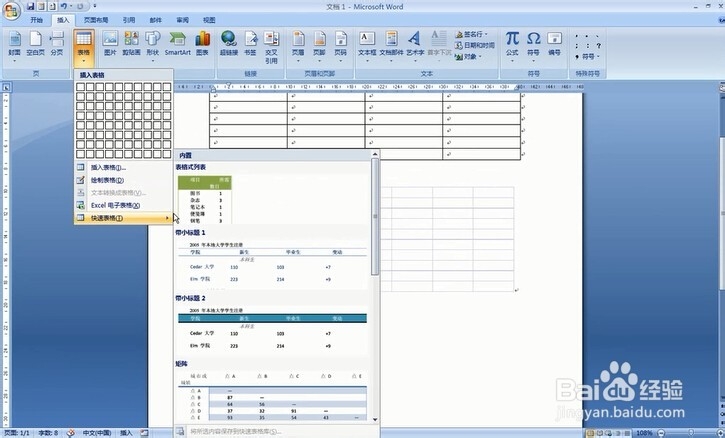Click the word count (字数) status item
The height and width of the screenshot is (438, 725).
(x=48, y=433)
